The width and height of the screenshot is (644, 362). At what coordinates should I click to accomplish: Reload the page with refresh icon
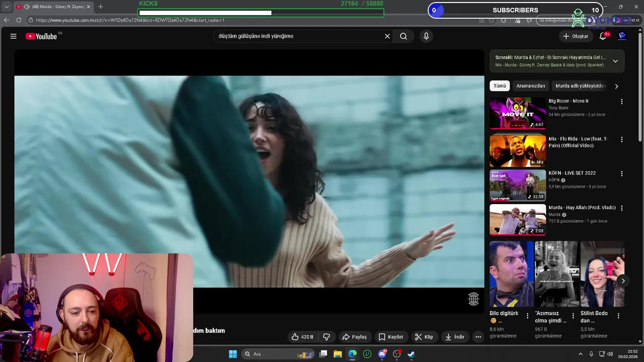click(19, 20)
